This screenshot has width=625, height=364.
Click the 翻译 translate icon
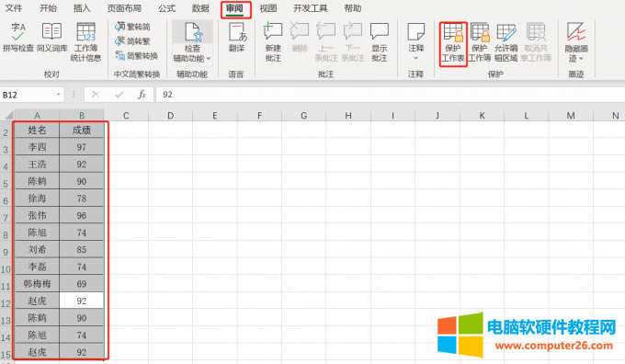pos(236,38)
